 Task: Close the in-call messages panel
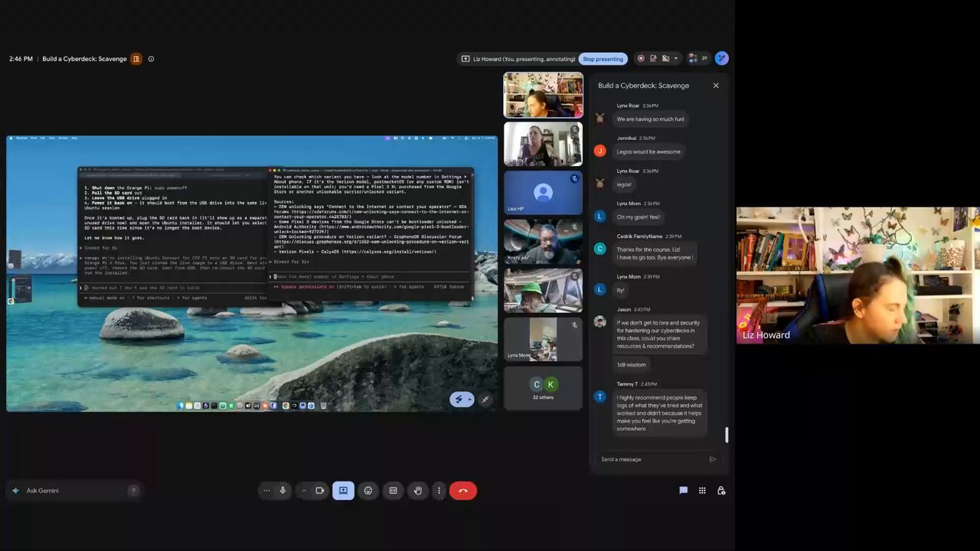pyautogui.click(x=716, y=86)
